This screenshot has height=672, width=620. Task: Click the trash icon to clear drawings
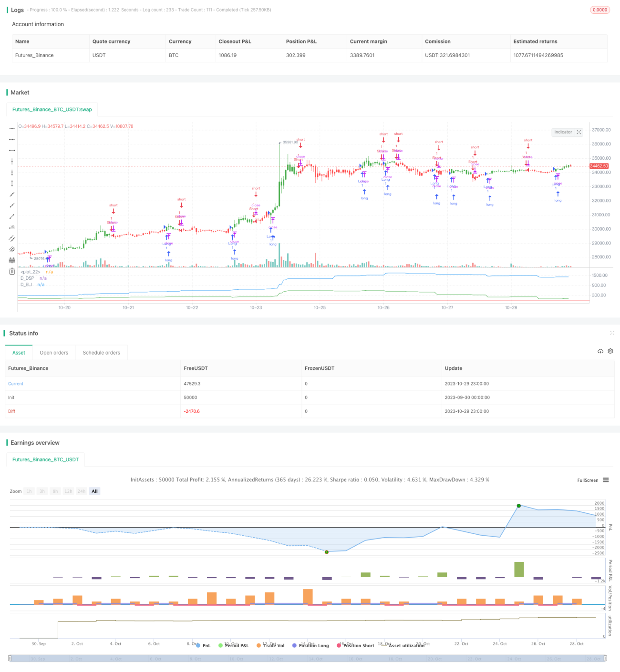coord(12,271)
